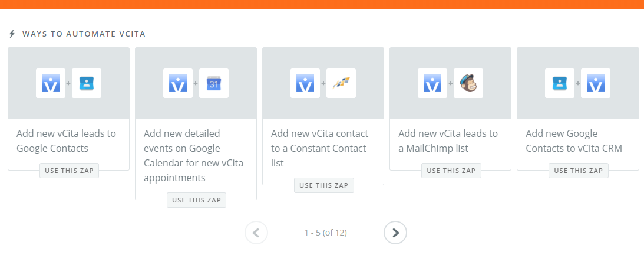Click the Constant Contact icon
Viewport: 644px width, 255px height.
341,83
